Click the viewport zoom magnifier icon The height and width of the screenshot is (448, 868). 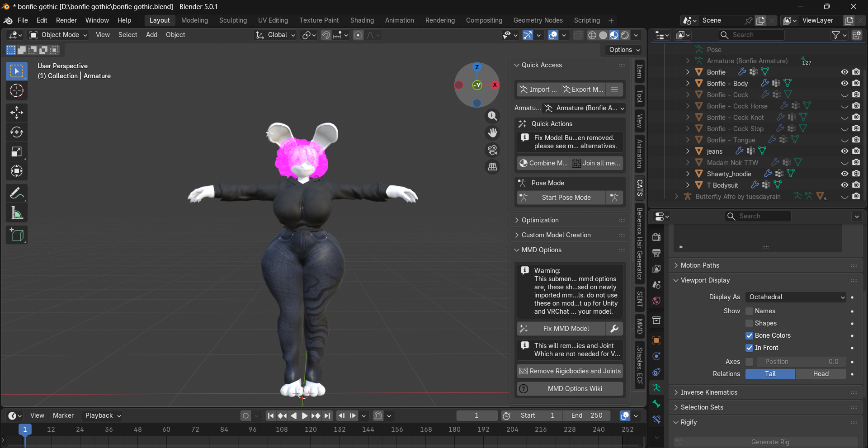coord(492,116)
